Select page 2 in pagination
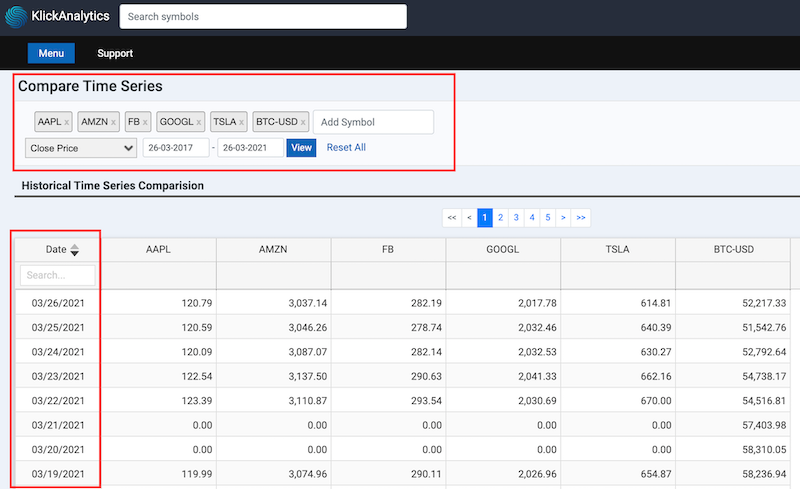 tap(501, 217)
